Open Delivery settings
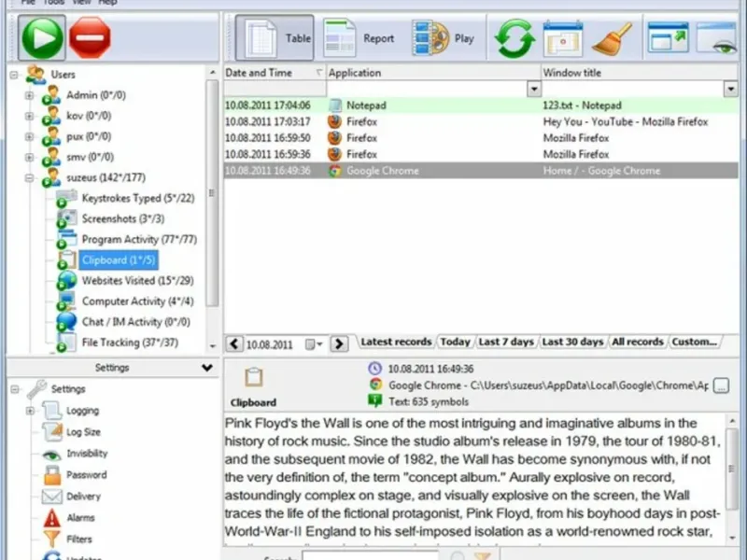Viewport: 747px width, 560px height. (83, 497)
